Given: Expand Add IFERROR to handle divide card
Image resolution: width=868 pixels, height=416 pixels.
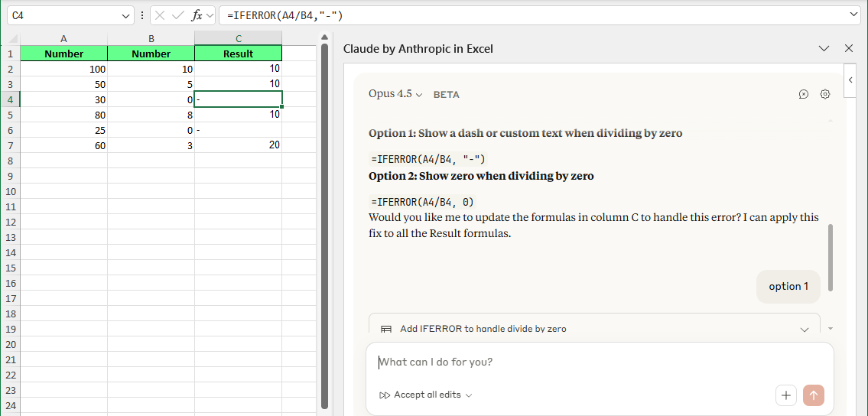Looking at the screenshot, I should tap(804, 329).
